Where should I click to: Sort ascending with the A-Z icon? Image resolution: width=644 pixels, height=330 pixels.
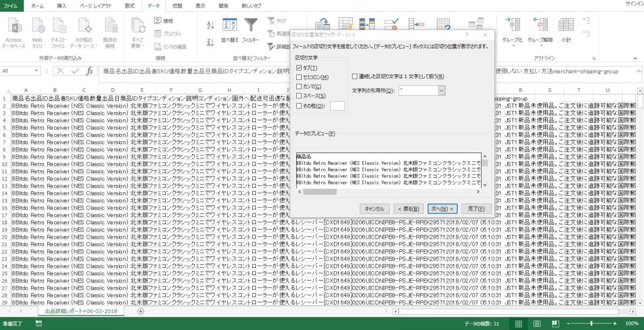coord(211,25)
